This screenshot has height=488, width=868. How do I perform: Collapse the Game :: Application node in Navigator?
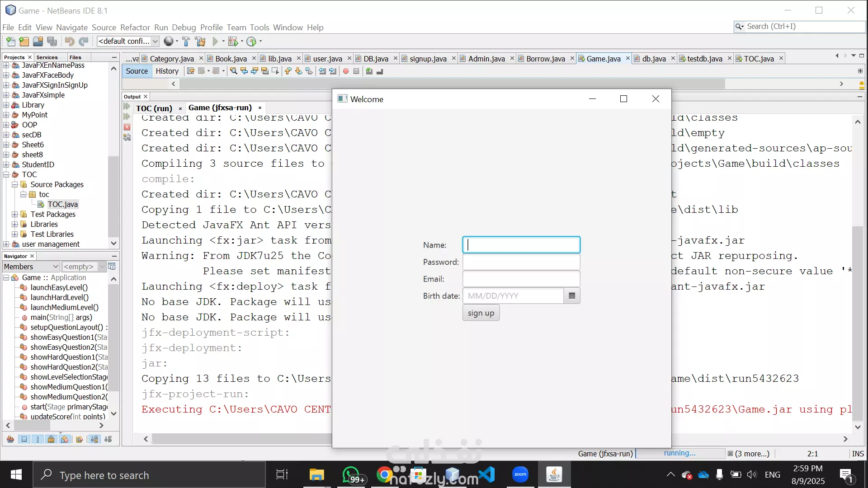[6, 277]
